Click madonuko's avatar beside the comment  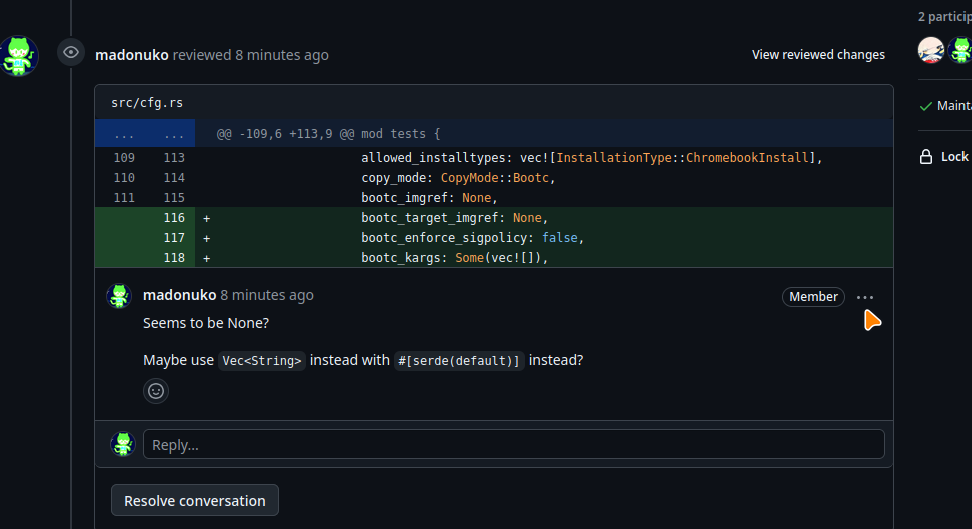(120, 296)
